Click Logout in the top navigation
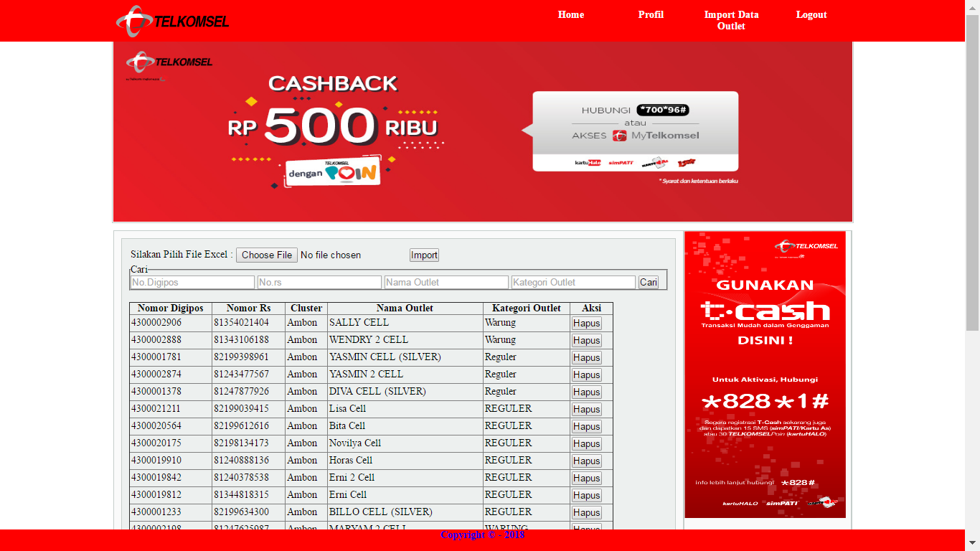 [x=811, y=14]
